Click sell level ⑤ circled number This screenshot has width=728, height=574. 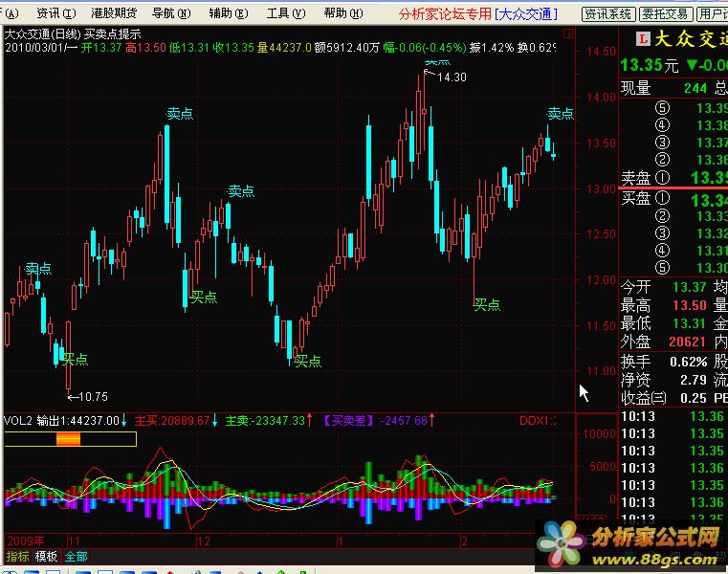[662, 108]
